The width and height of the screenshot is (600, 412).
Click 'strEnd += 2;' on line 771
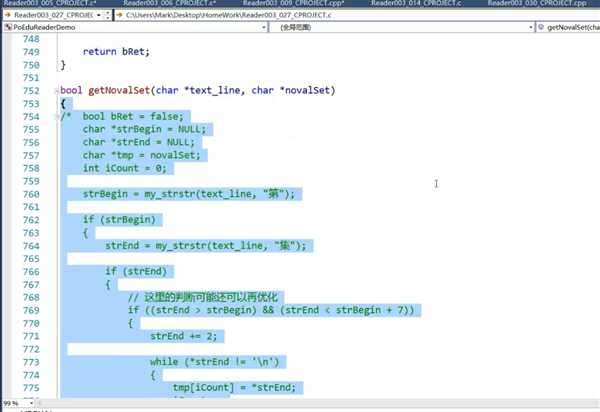point(184,336)
